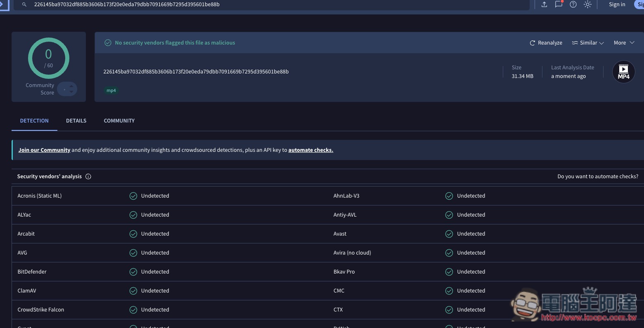Click the vendor name 'AhnLab-V3'
Screen dimensions: 644x328
(x=346, y=196)
